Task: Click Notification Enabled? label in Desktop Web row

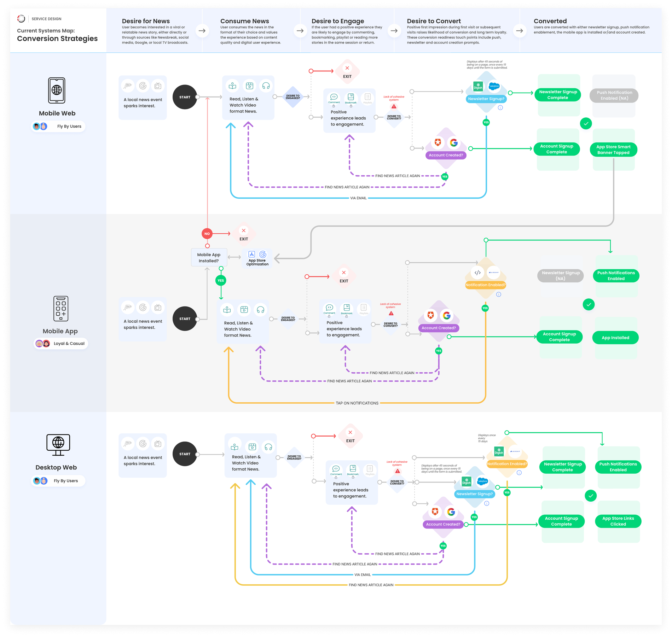Action: tap(507, 464)
